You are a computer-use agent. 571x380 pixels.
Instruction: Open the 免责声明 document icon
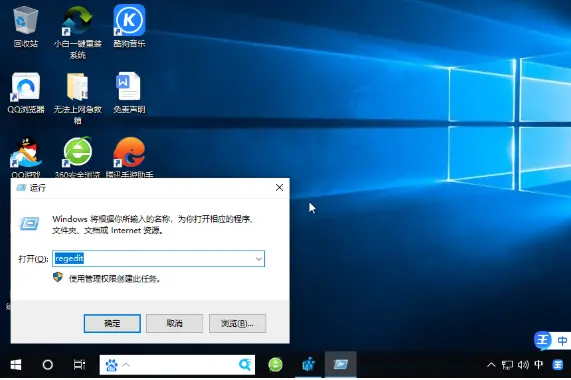point(129,93)
